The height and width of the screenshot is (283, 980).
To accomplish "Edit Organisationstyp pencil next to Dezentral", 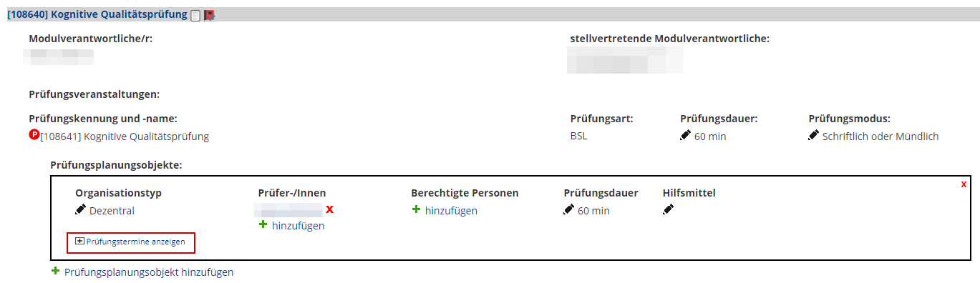I will click(80, 209).
